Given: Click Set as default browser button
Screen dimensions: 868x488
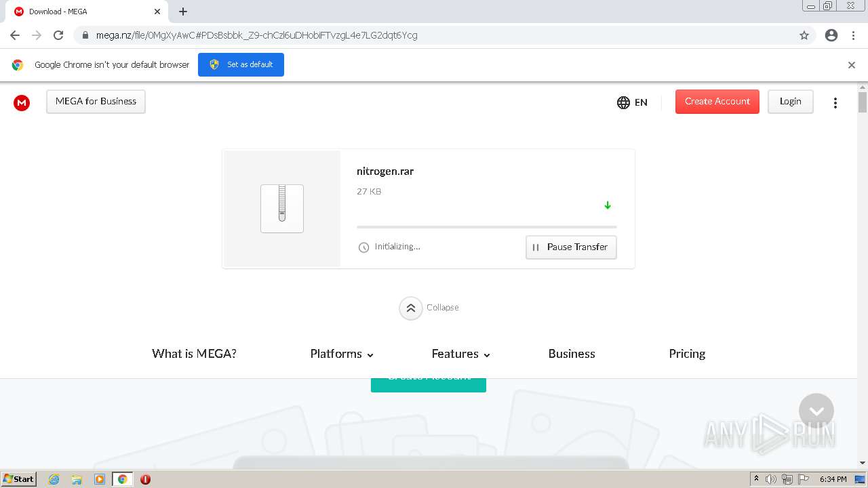Looking at the screenshot, I should pos(241,64).
